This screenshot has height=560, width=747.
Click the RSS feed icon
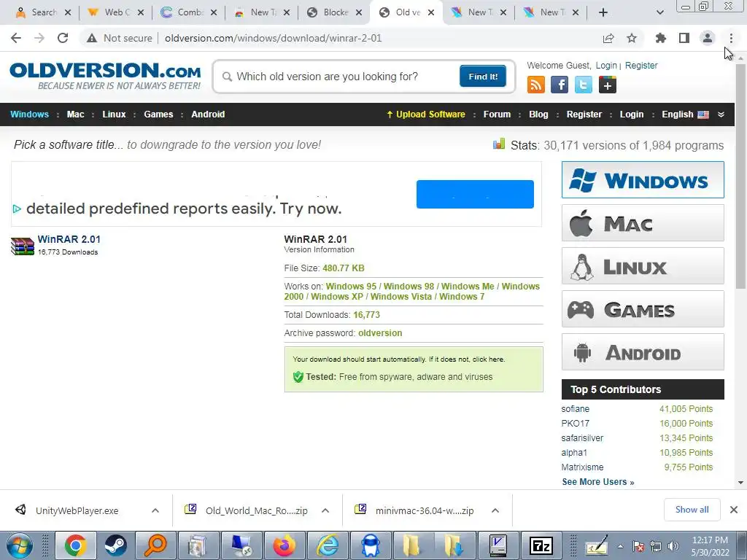pos(536,85)
